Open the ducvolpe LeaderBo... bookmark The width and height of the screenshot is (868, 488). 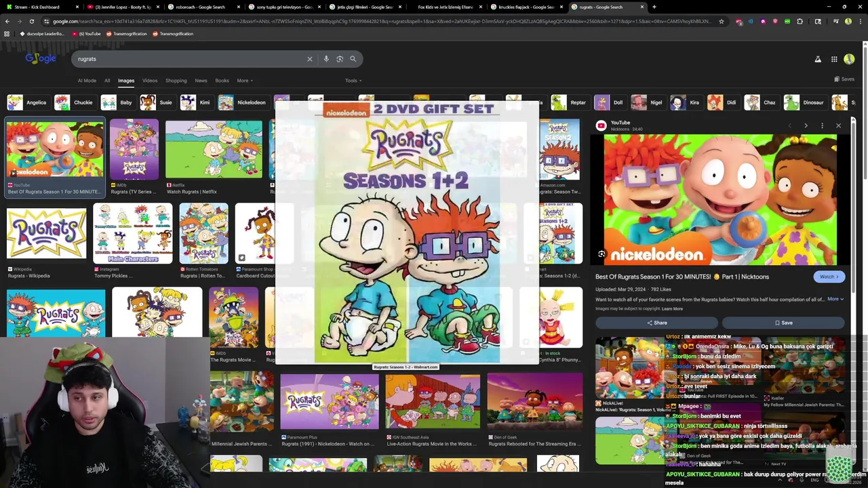tap(42, 33)
